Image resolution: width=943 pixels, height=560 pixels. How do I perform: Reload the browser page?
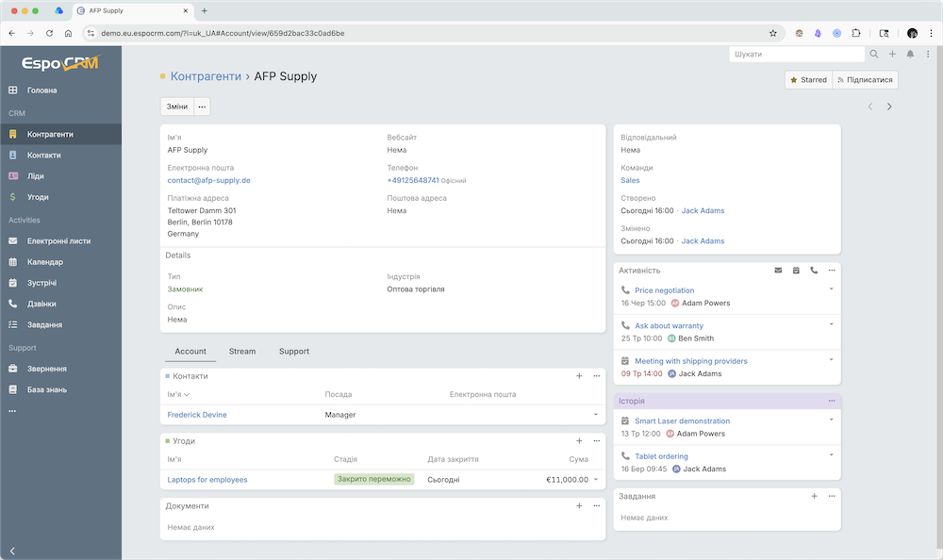click(x=49, y=33)
